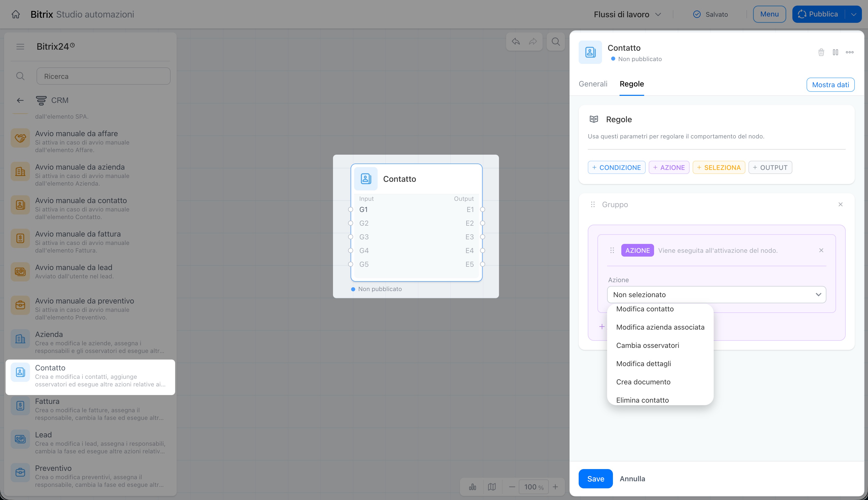Image resolution: width=868 pixels, height=500 pixels.
Task: Click the purple plus below the action block
Action: coord(602,327)
